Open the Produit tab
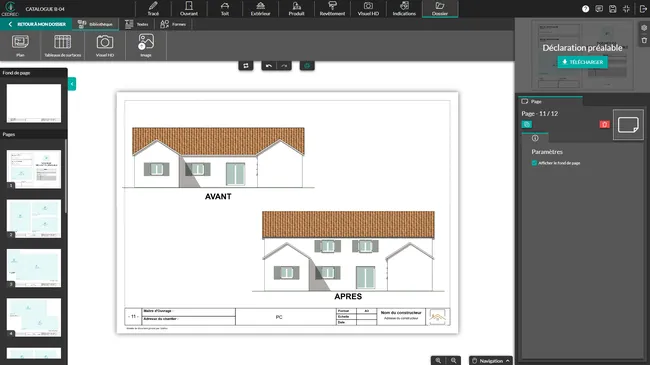The width and height of the screenshot is (650, 365). [296, 9]
